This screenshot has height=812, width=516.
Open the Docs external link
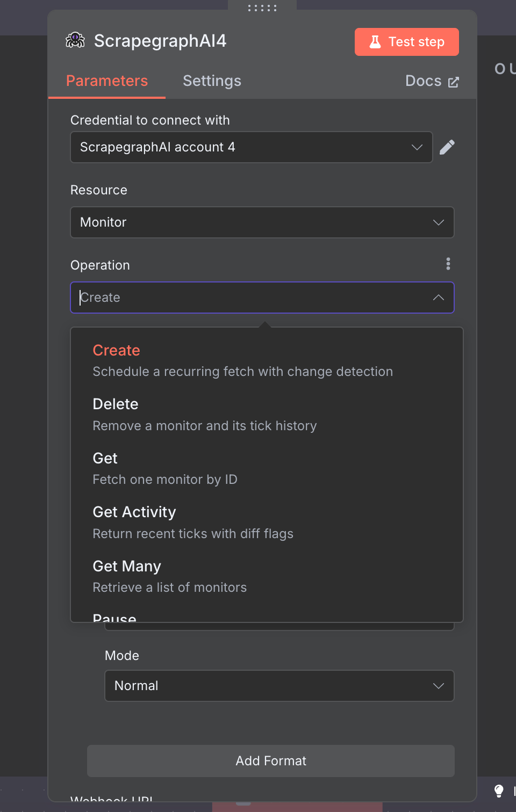(432, 81)
